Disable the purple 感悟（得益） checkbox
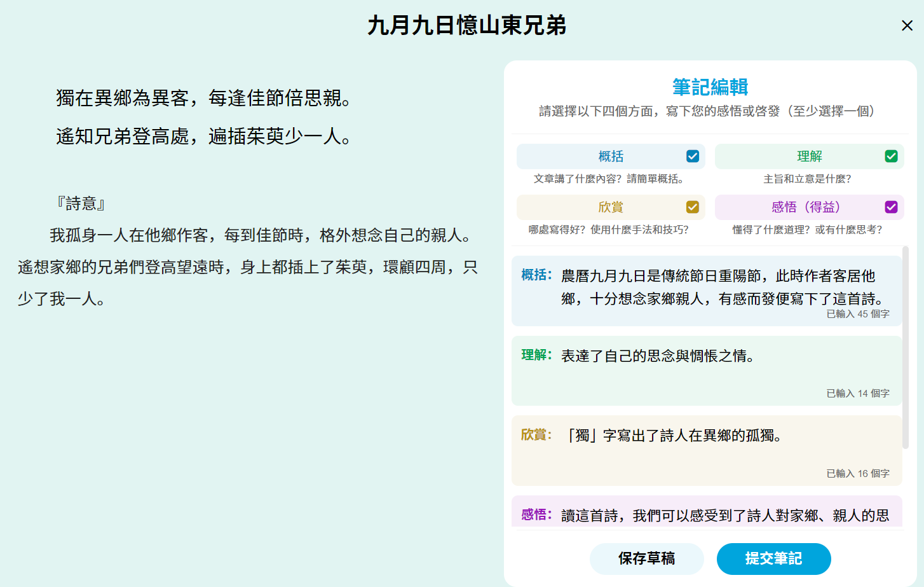 891,207
